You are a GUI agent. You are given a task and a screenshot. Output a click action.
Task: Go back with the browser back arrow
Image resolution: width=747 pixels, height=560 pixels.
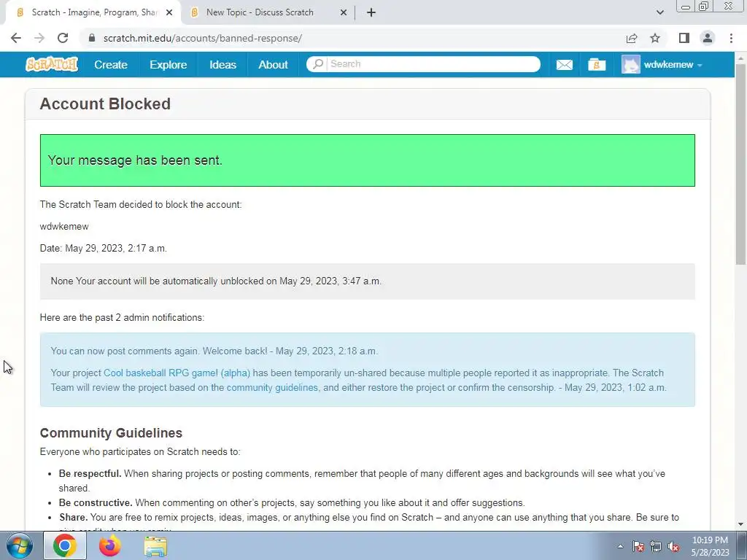tap(16, 38)
